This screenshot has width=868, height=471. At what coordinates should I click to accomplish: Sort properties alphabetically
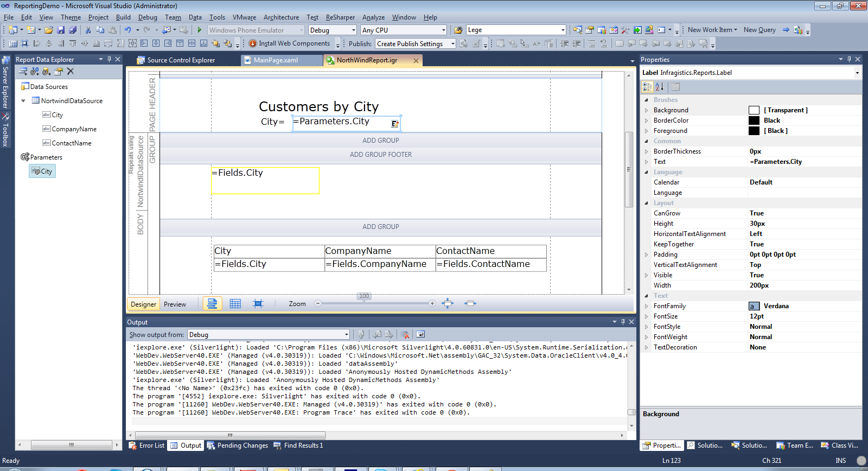click(x=660, y=86)
